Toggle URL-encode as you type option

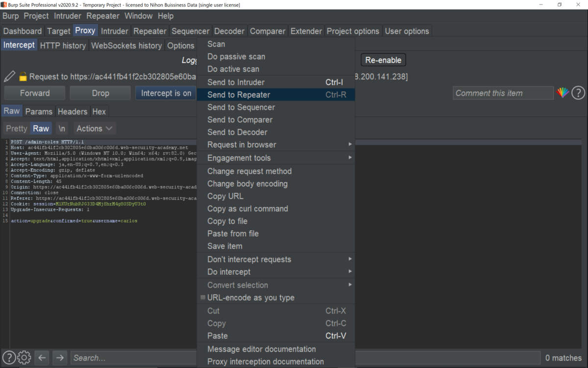tap(251, 298)
